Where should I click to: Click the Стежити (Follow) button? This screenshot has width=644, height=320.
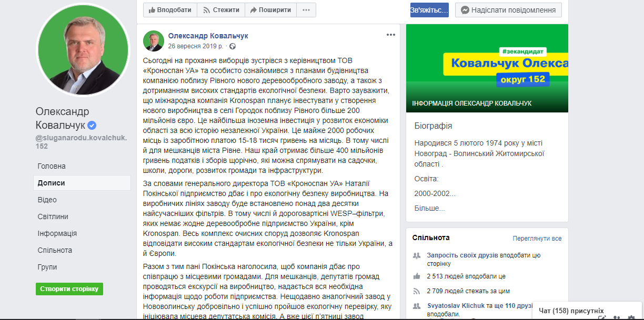pos(220,10)
